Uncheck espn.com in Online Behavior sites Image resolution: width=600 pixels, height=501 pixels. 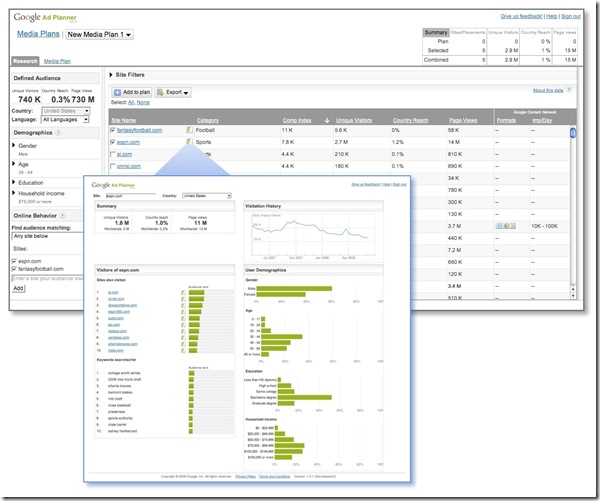click(x=14, y=261)
